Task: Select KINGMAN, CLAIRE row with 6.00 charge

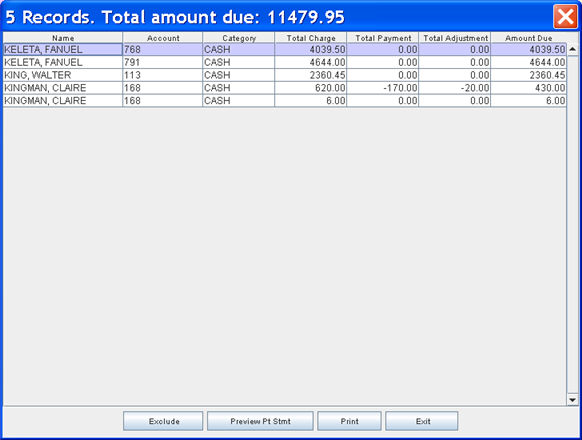Action: (x=285, y=101)
